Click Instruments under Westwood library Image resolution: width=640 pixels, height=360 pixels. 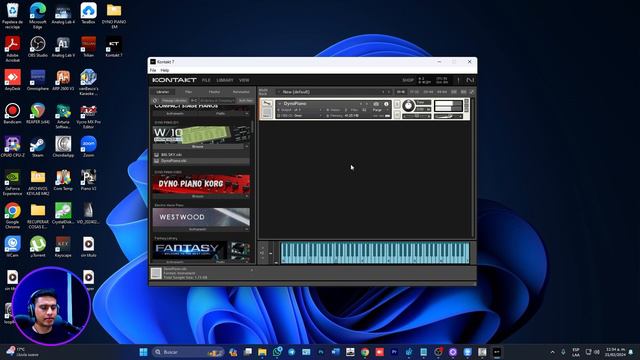(198, 229)
